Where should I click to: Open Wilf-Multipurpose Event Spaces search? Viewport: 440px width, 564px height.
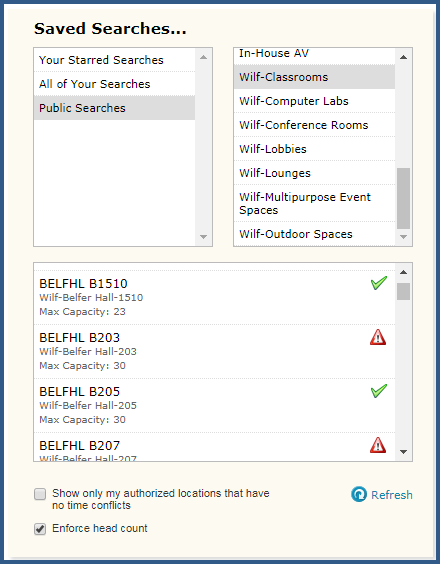point(314,203)
